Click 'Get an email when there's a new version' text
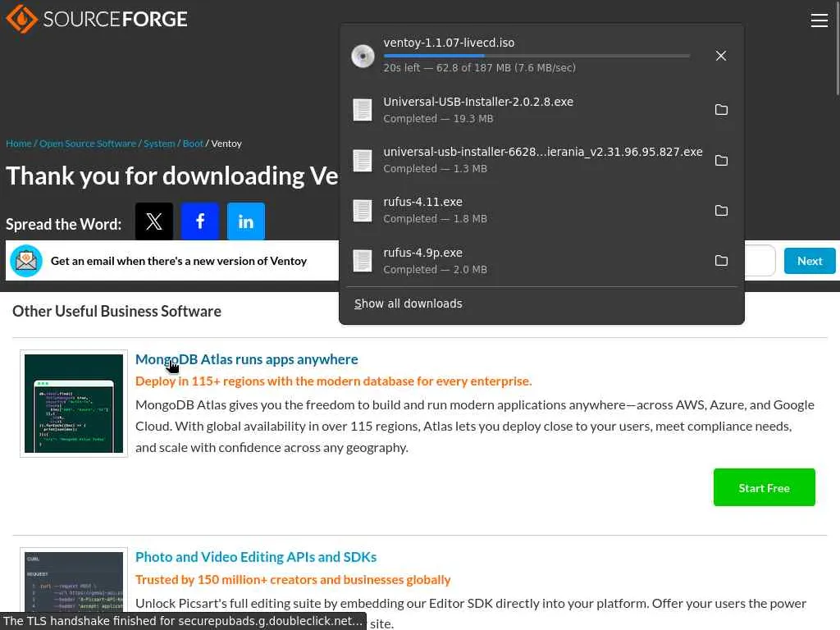This screenshot has height=630, width=840. pos(179,261)
